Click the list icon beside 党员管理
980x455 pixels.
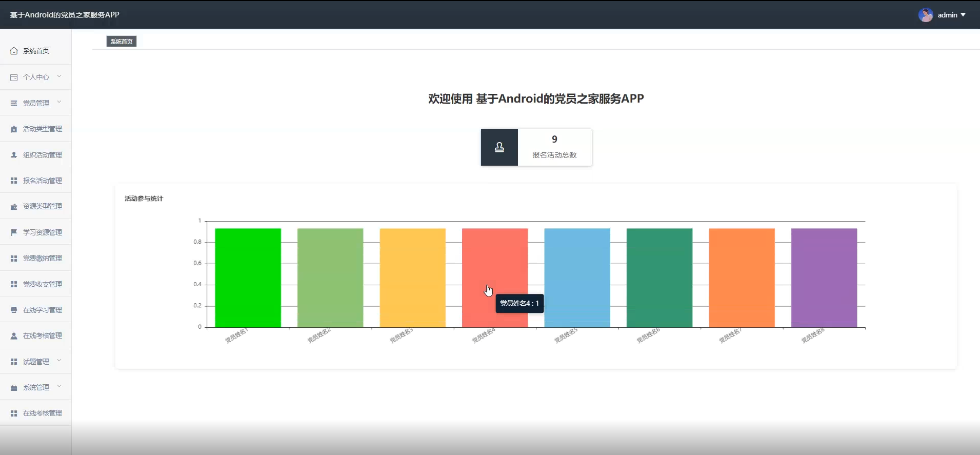tap(14, 103)
